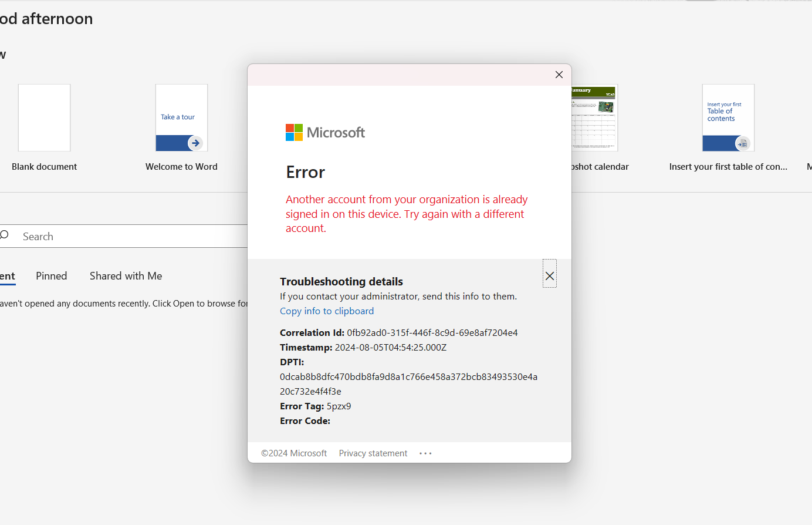Click the search magnifier icon
Viewport: 812px width, 525px height.
(5, 235)
